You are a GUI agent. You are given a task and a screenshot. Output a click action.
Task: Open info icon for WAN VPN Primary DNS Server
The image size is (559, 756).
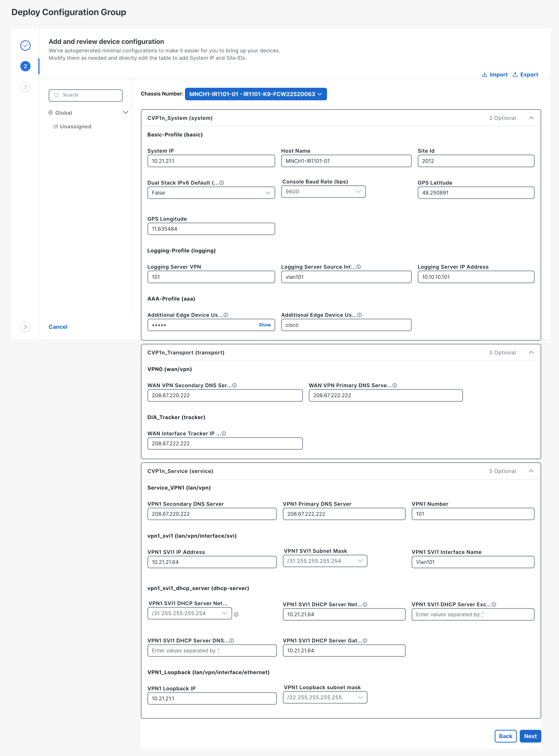394,385
